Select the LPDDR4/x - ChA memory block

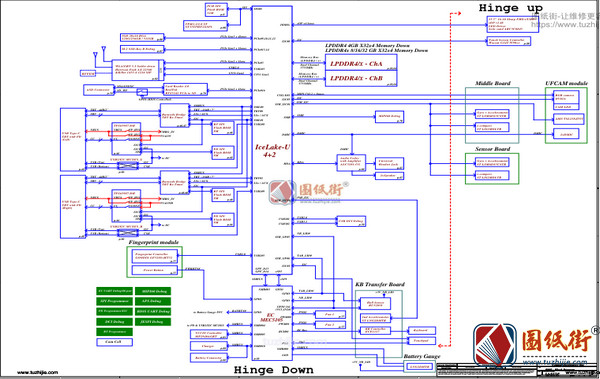tap(361, 64)
